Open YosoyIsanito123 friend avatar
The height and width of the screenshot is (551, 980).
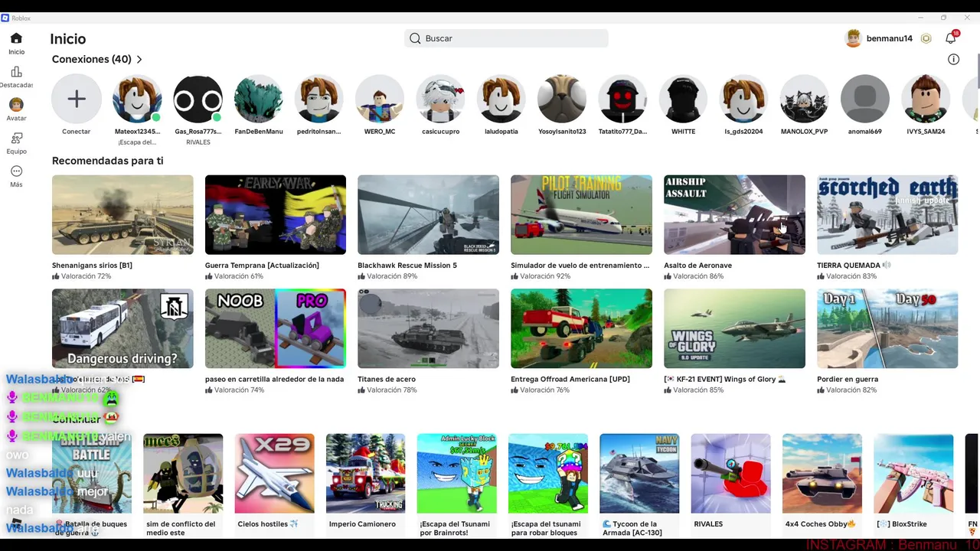pyautogui.click(x=562, y=99)
